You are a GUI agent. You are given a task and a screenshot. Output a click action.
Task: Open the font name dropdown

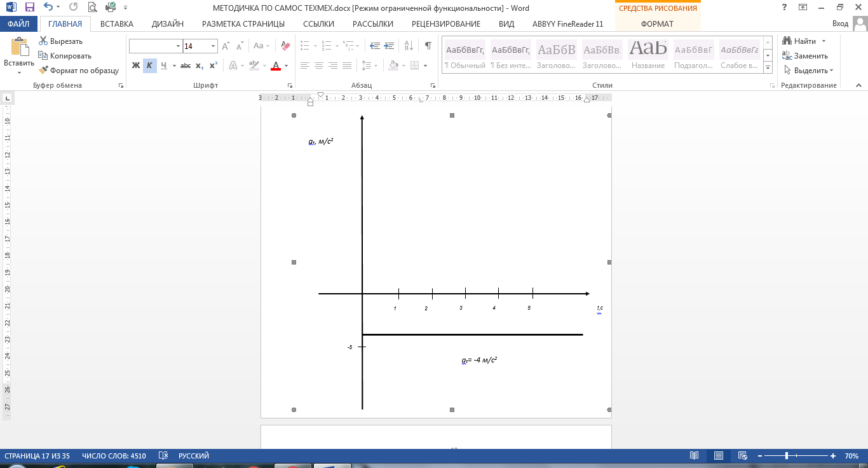tap(178, 46)
